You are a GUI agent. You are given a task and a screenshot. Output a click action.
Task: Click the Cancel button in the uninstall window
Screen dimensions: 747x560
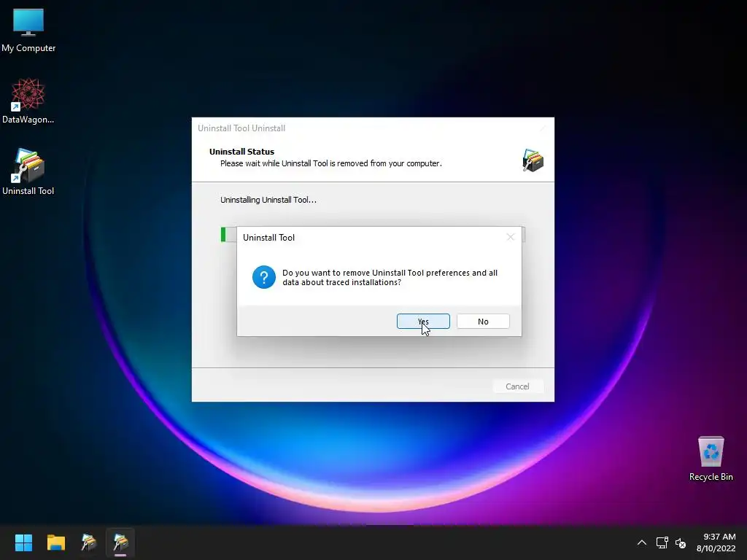(x=517, y=386)
